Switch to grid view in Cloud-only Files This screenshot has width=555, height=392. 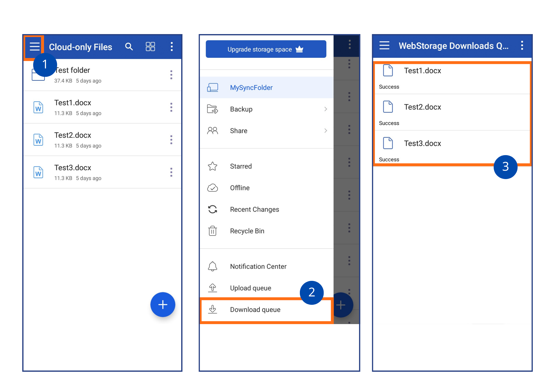coord(150,46)
